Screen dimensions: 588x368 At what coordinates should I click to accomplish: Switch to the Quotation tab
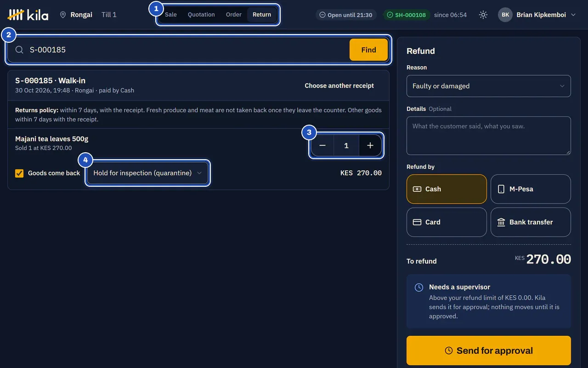coord(201,15)
